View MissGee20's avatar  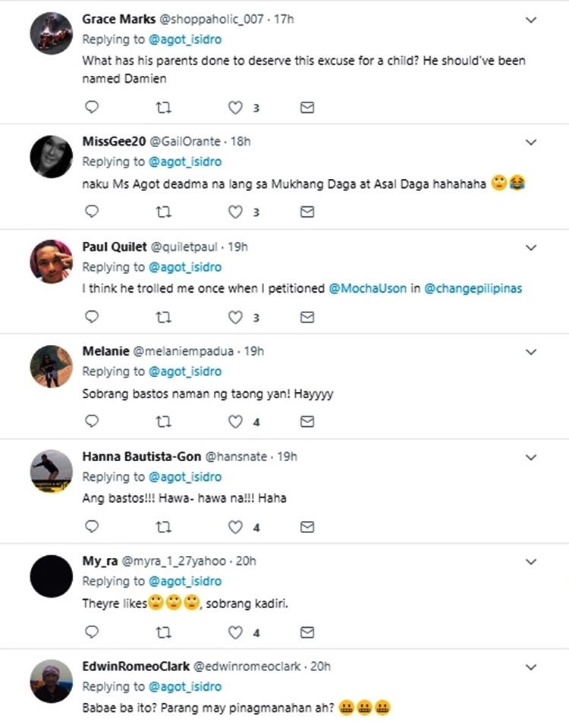pyautogui.click(x=51, y=157)
